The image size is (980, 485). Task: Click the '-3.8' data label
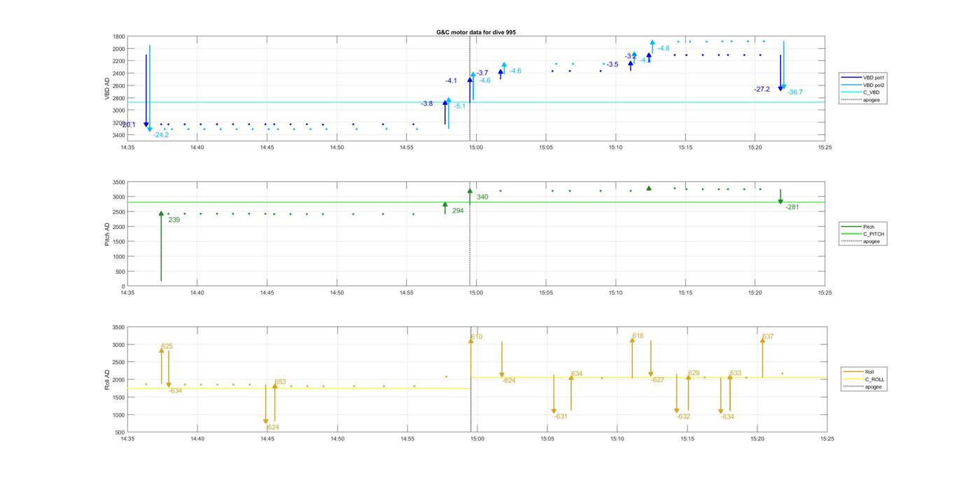click(x=427, y=104)
